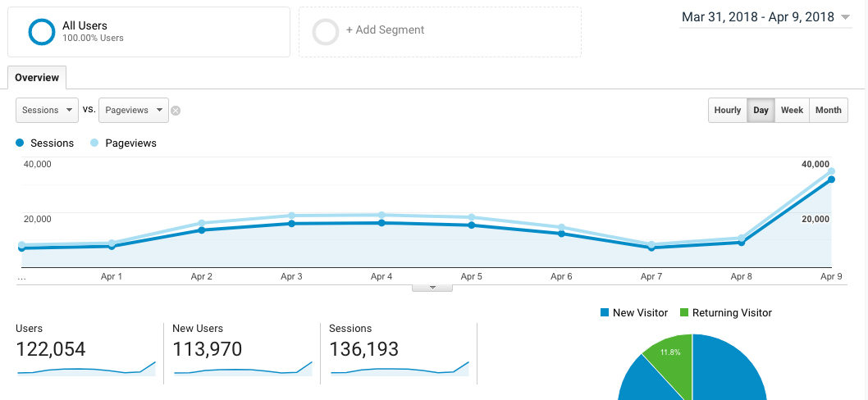
Task: Click the Users sparkline chart
Action: pos(86,369)
